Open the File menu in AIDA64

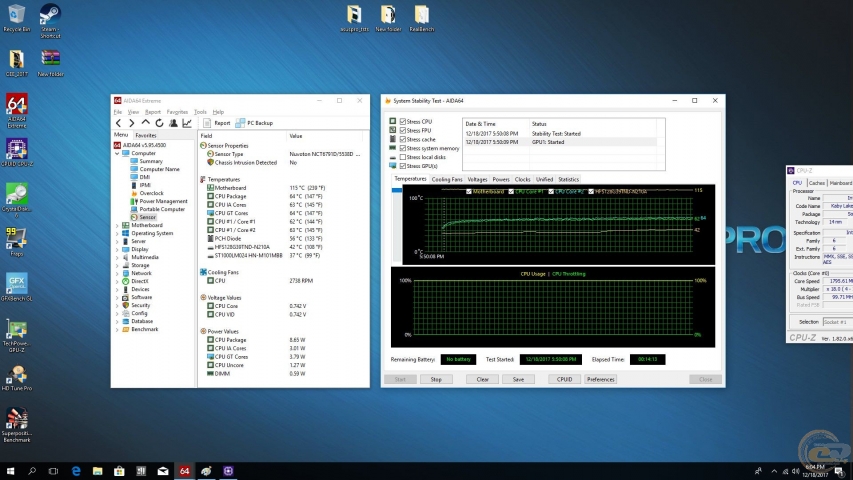(x=118, y=112)
